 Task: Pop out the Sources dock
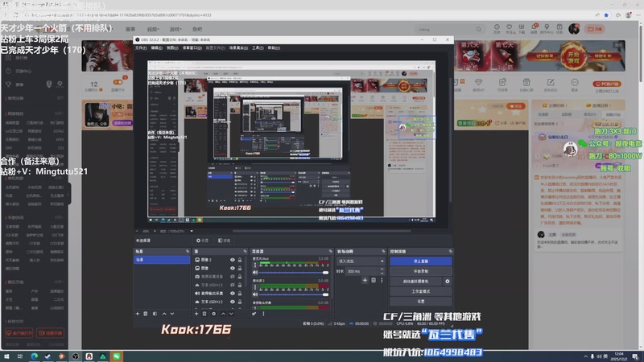click(245, 251)
